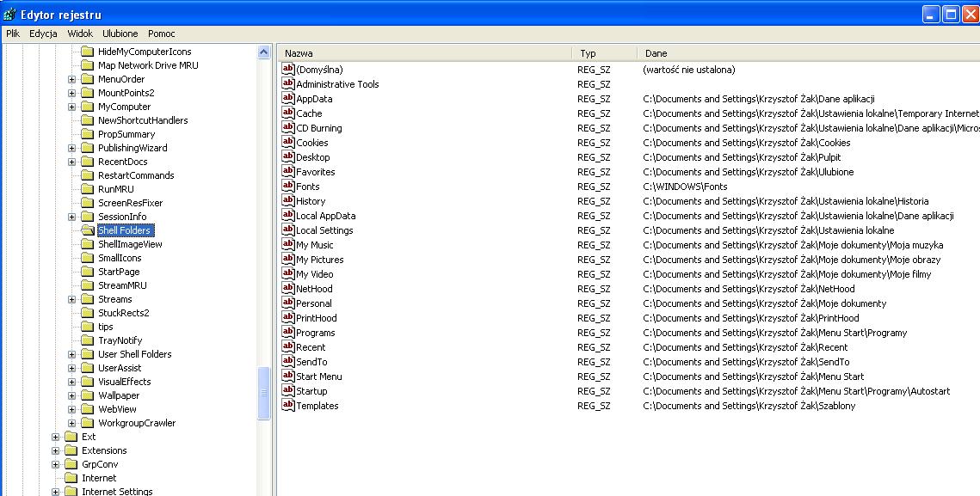The height and width of the screenshot is (496, 980).
Task: Open the Widok menu
Action: pos(80,34)
